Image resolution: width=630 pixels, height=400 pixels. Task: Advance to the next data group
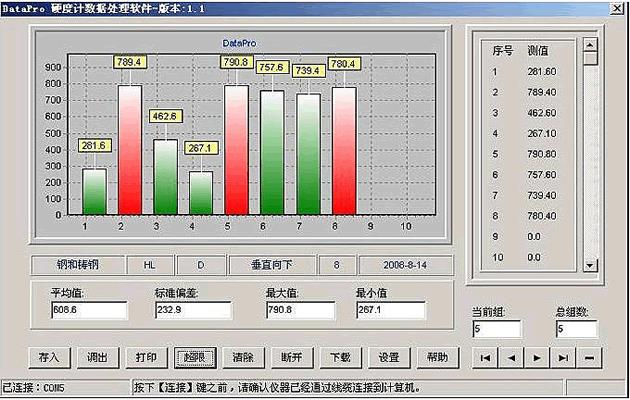538,357
